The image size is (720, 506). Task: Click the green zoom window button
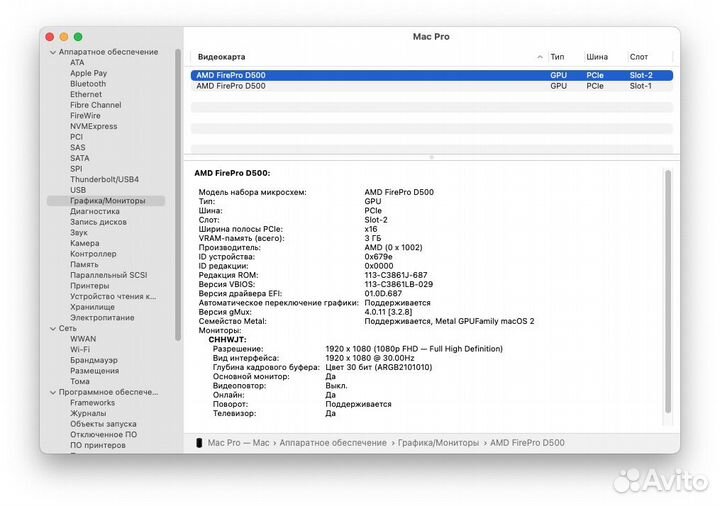point(78,37)
